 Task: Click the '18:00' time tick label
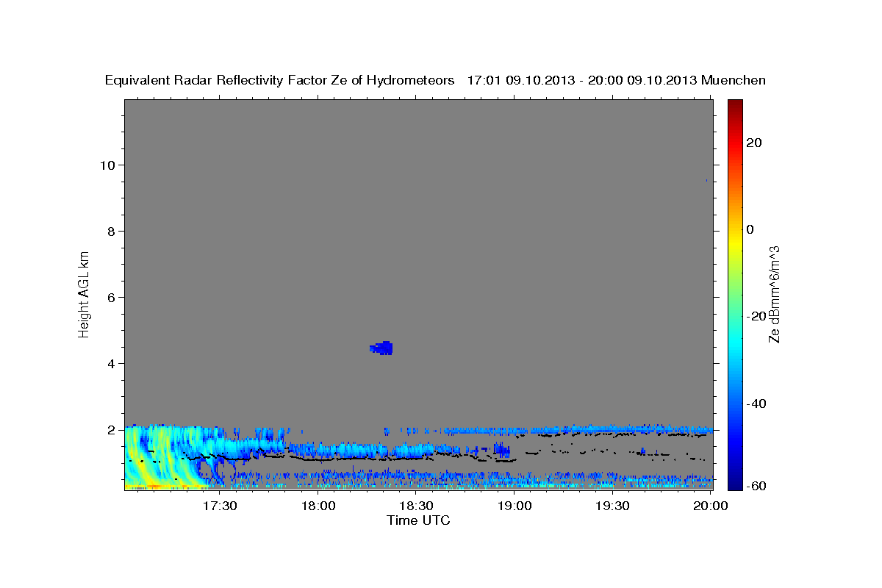pyautogui.click(x=318, y=506)
